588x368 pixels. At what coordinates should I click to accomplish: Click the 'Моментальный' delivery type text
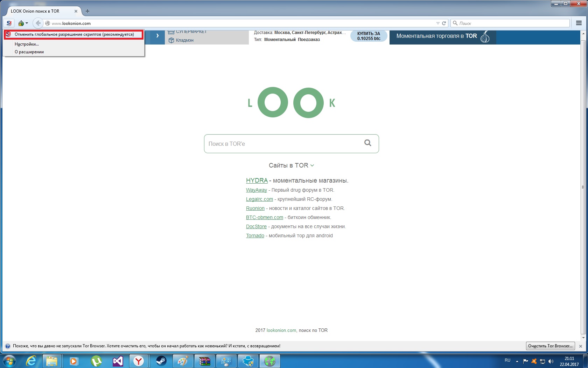(280, 40)
